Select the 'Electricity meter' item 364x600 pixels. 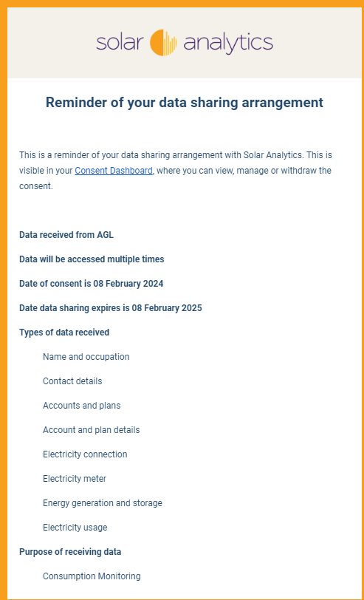tap(75, 478)
